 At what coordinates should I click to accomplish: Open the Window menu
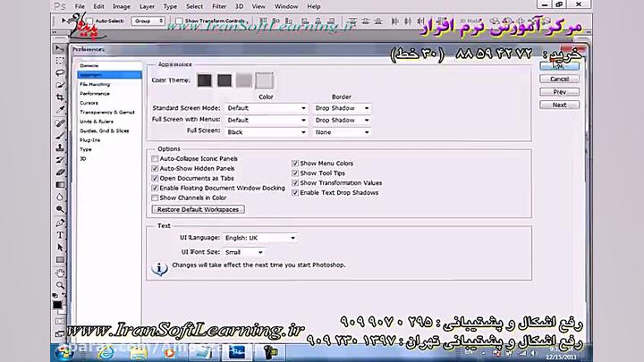(x=286, y=6)
